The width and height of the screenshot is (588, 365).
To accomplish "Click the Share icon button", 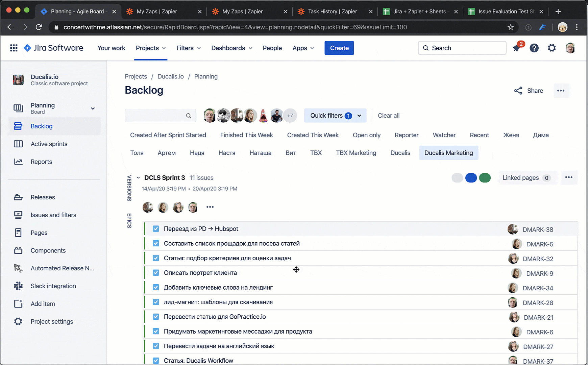I will point(529,91).
